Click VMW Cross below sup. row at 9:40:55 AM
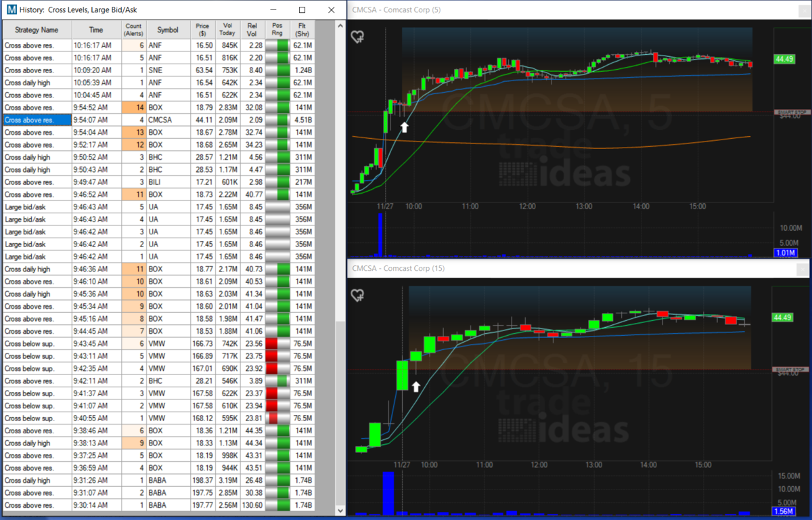Viewport: 812px width, 520px height. click(158, 418)
